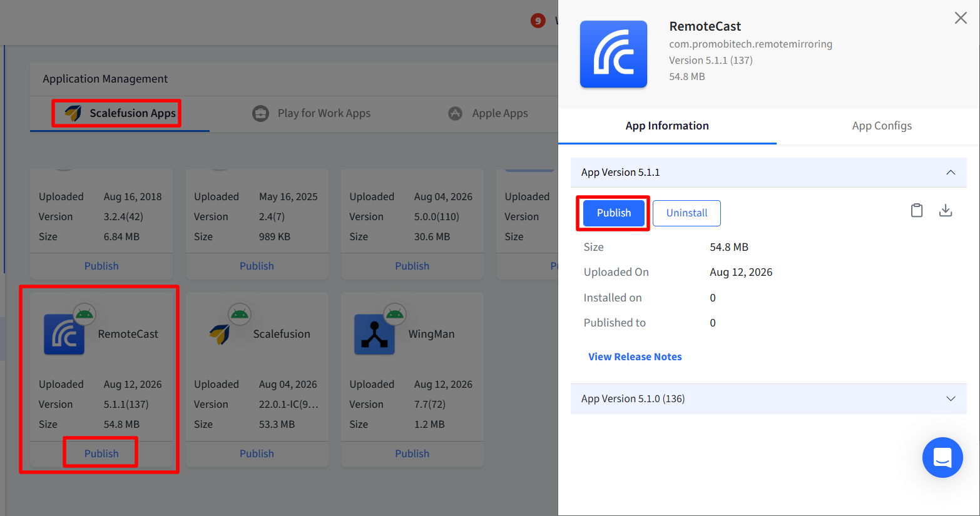The width and height of the screenshot is (980, 516).
Task: Publish the app uploaded May 16, 2025
Action: 257,266
